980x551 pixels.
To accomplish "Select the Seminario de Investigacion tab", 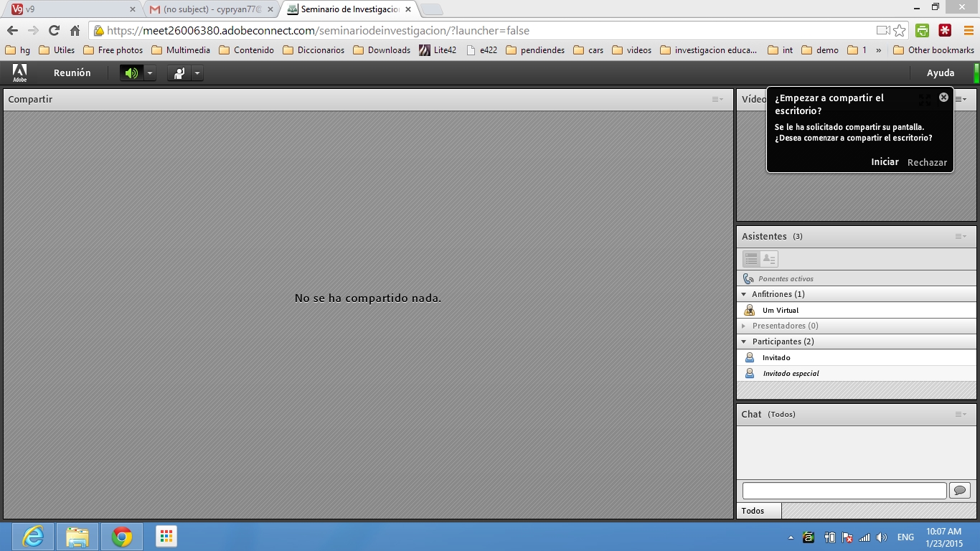I will (350, 9).
